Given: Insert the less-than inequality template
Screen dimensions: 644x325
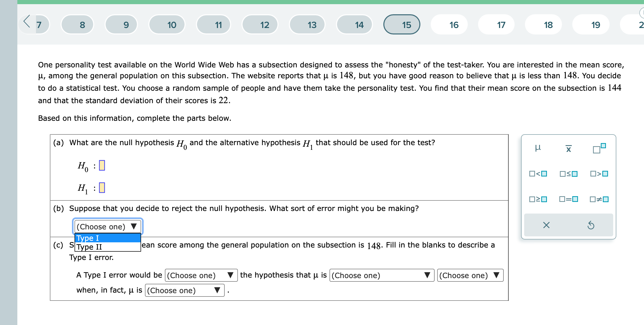Looking at the screenshot, I should 538,174.
